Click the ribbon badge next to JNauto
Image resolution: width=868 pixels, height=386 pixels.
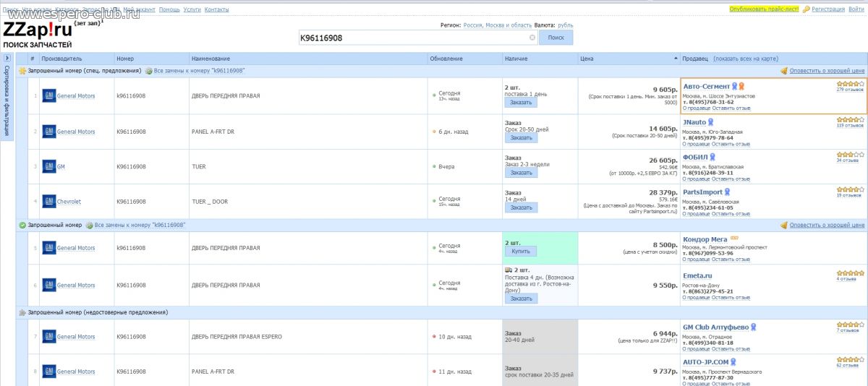pyautogui.click(x=710, y=122)
